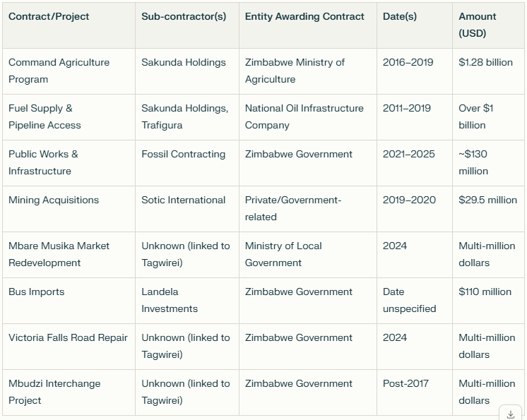527x420 pixels.
Task: Select the Command Agriculture Program cell
Action: pyautogui.click(x=59, y=71)
